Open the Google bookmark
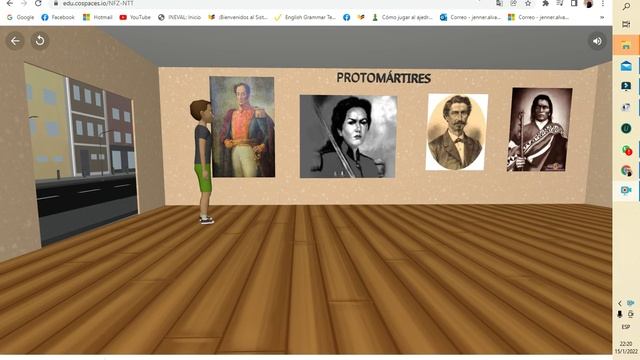The image size is (640, 360). 20,17
